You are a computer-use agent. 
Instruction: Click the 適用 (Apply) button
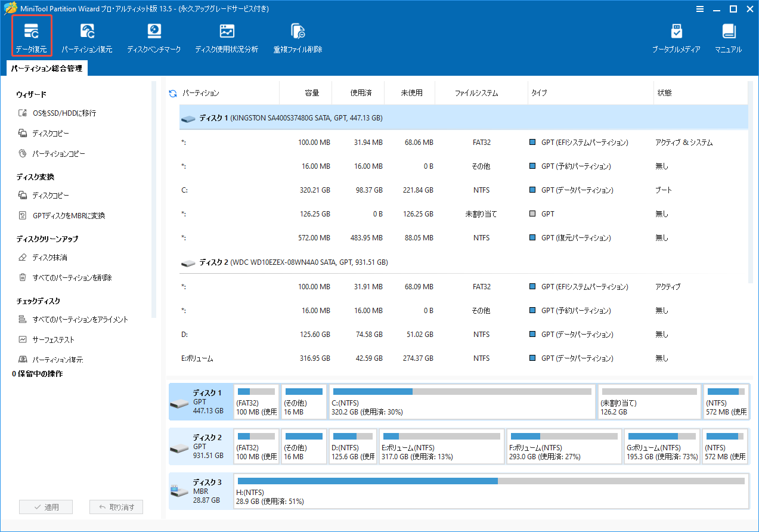[x=46, y=506]
